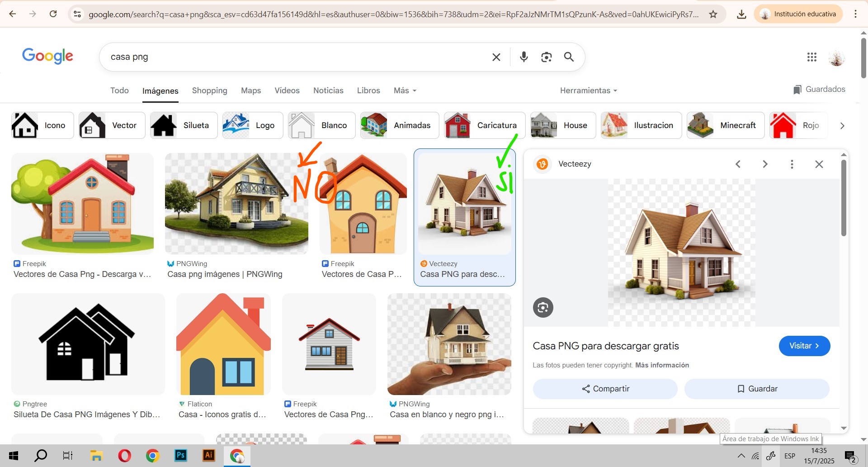Close the Vecteezy preview panel
Viewport: 868px width, 467px height.
click(819, 164)
